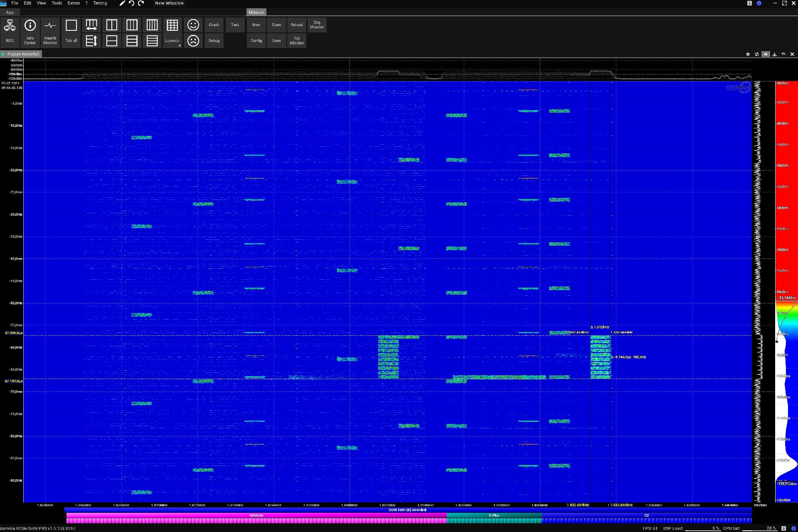Open the Layouts grid dropdown
Screen dimensions: 798x532
[172, 32]
